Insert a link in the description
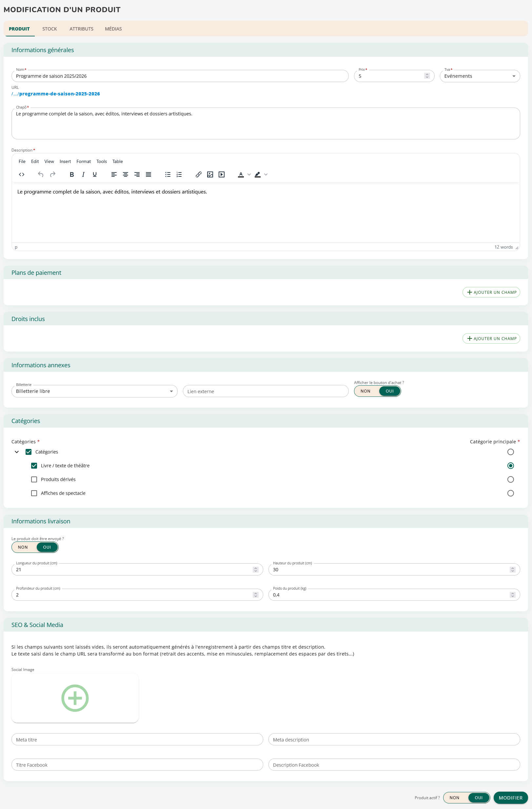The width and height of the screenshot is (532, 809). [198, 174]
